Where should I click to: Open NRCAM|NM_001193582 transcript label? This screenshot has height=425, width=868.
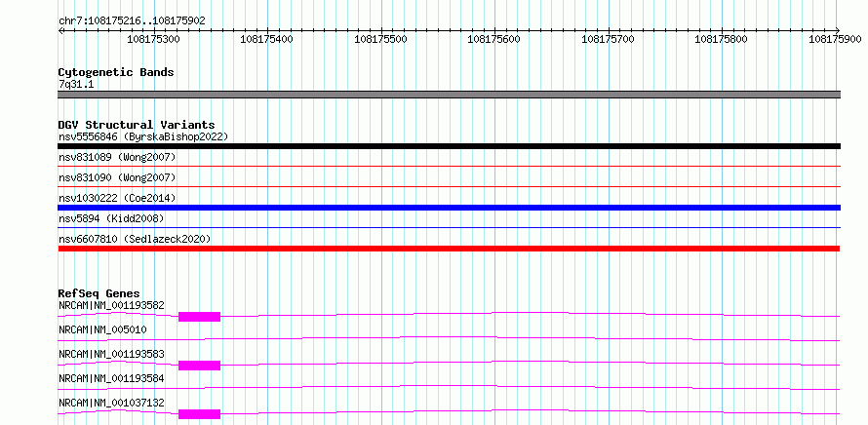[111, 305]
